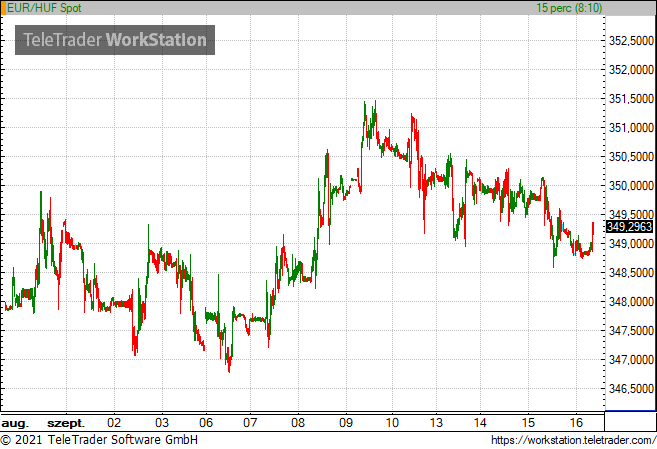Click the 13 date axis label
The width and height of the screenshot is (657, 449).
tap(436, 423)
